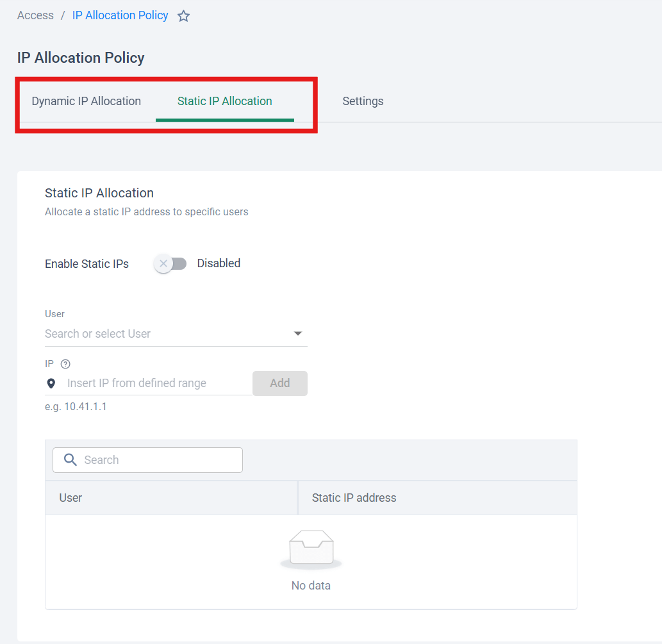This screenshot has width=662, height=644.
Task: Click the User column header
Action: (70, 498)
